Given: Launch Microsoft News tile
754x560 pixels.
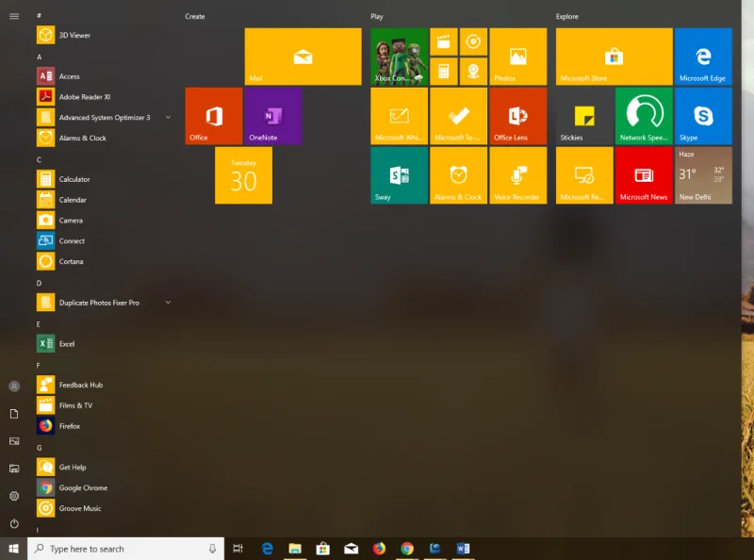Looking at the screenshot, I should (x=644, y=176).
